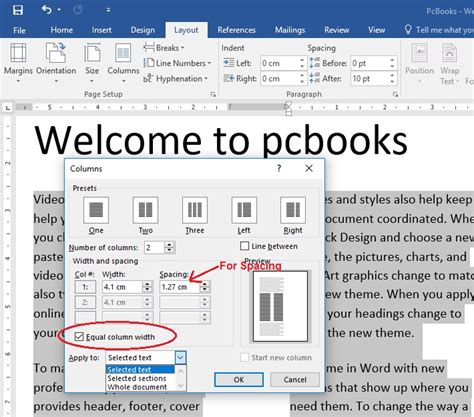Choose the Left column preset

coord(244,210)
